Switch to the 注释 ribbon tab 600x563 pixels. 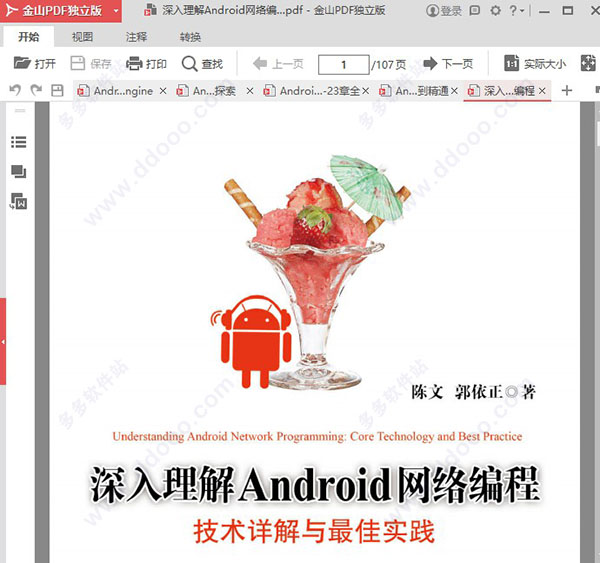136,37
